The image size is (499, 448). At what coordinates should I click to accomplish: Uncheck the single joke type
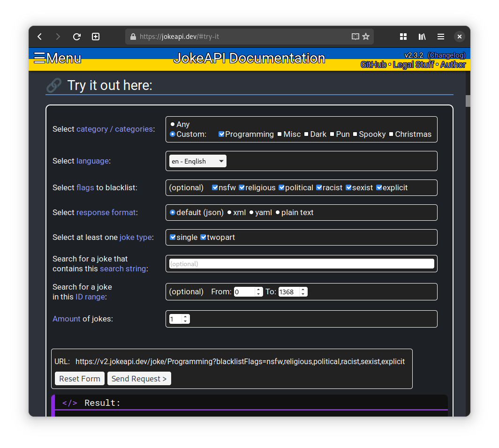click(173, 237)
